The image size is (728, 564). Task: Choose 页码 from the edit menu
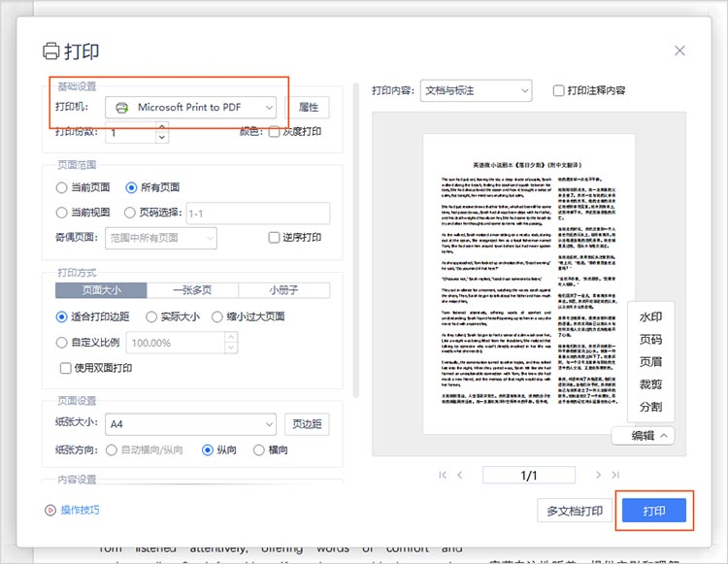tap(650, 340)
